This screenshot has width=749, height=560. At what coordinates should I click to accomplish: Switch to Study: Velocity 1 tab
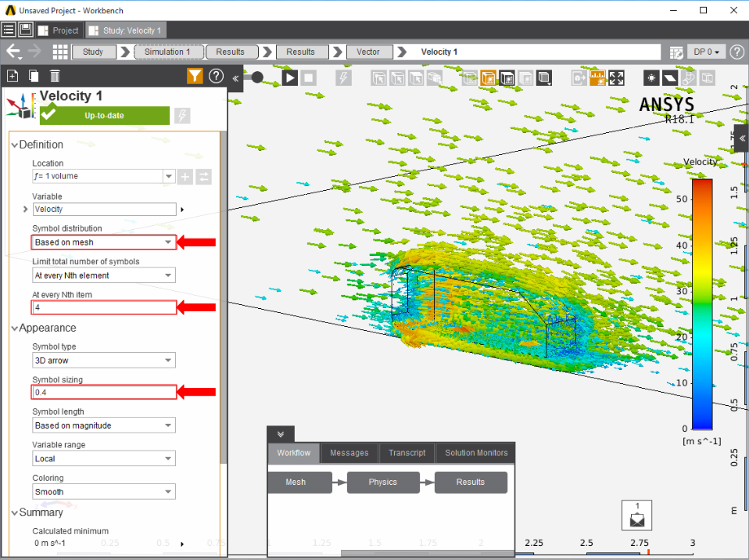coord(126,31)
